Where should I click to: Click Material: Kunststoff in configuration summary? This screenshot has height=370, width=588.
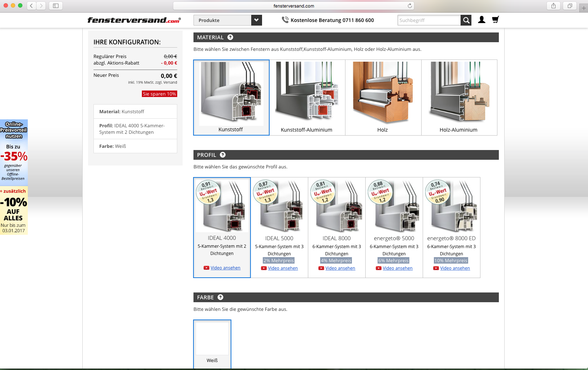click(135, 111)
